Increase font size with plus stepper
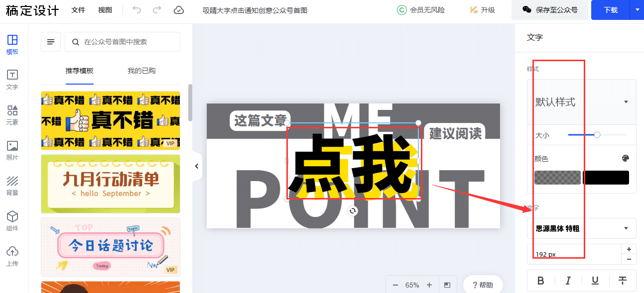Screen dimensions: 644x293 pos(629,249)
